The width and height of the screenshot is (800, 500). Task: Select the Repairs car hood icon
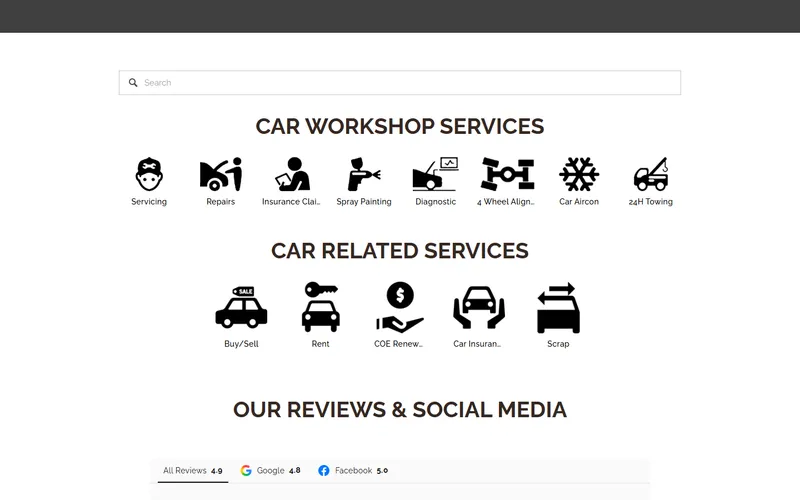pyautogui.click(x=220, y=174)
